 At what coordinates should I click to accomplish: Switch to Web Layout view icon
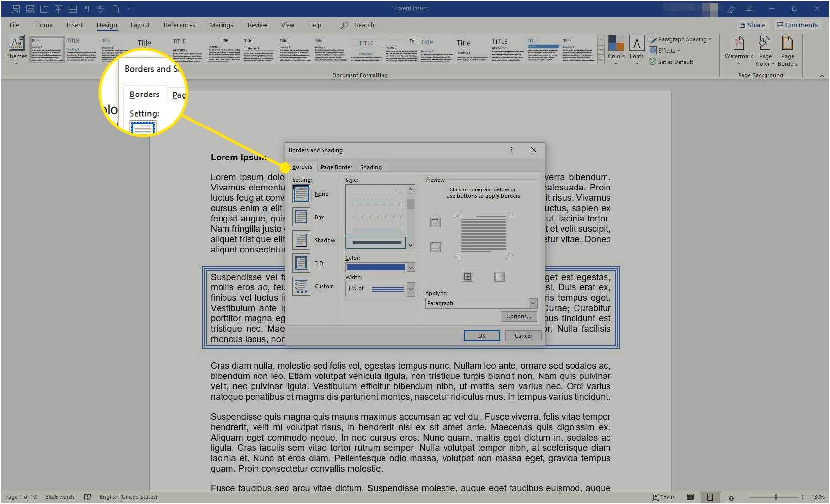730,497
